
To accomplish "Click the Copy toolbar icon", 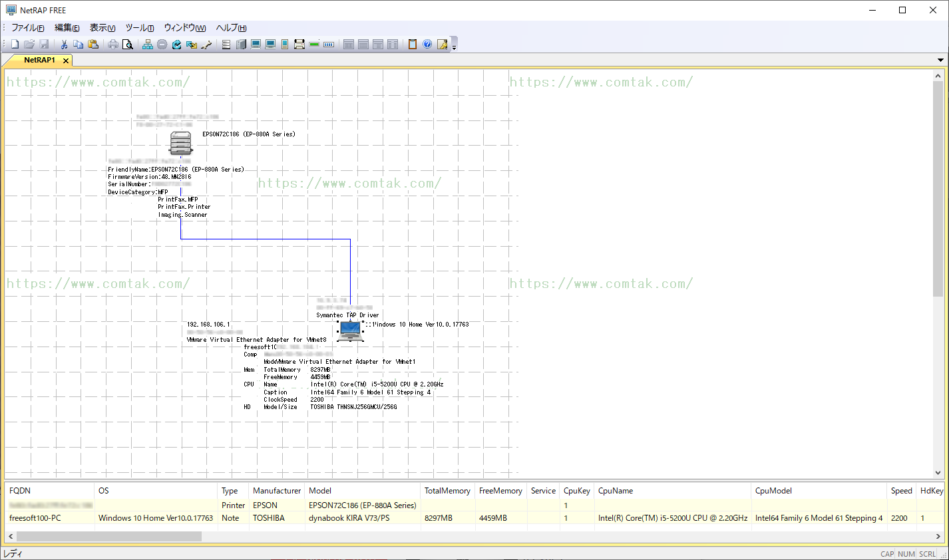I will 79,44.
